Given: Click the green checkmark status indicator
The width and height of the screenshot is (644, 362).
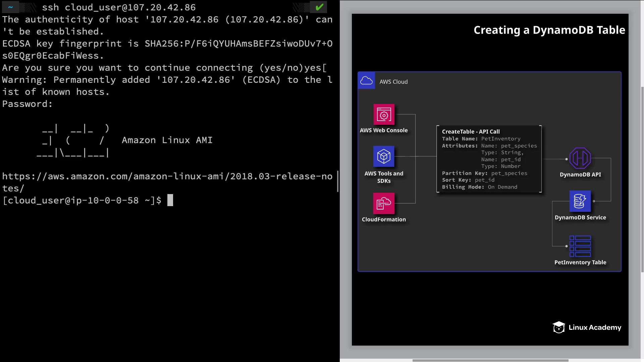Looking at the screenshot, I should coord(319,7).
